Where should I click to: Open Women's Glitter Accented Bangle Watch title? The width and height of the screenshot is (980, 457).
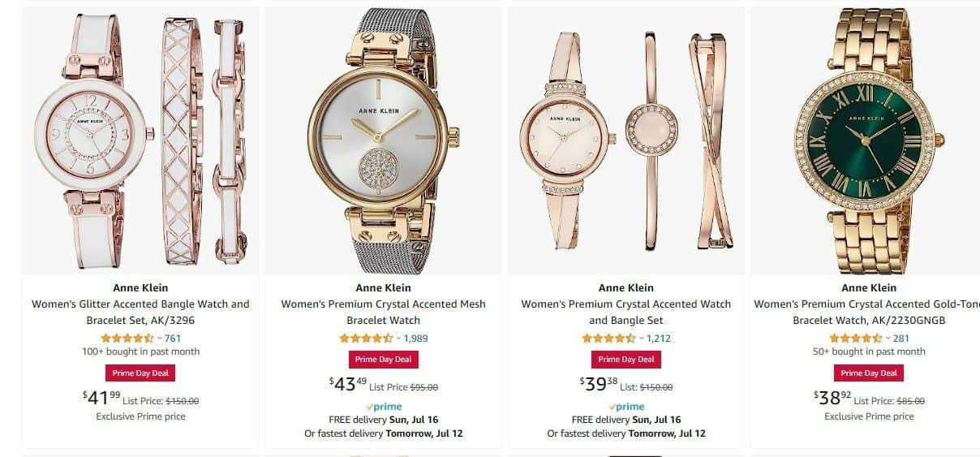click(140, 312)
